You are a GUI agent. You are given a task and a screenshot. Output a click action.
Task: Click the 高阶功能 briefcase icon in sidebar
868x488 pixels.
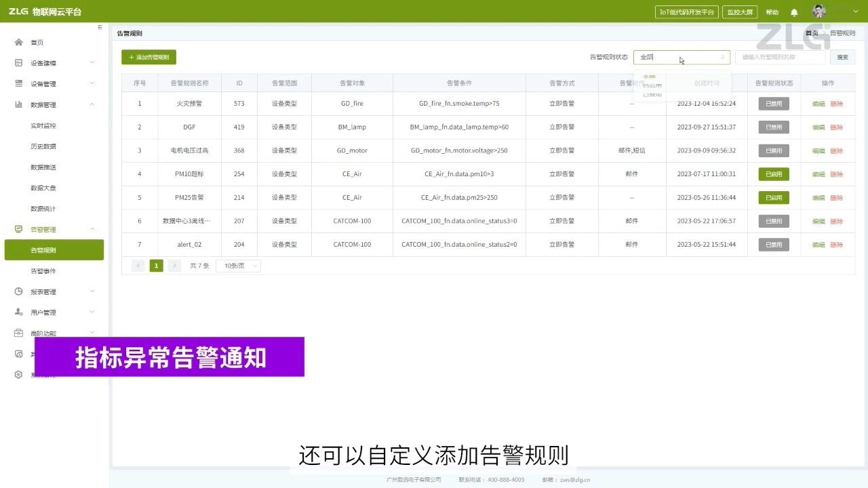tap(18, 333)
